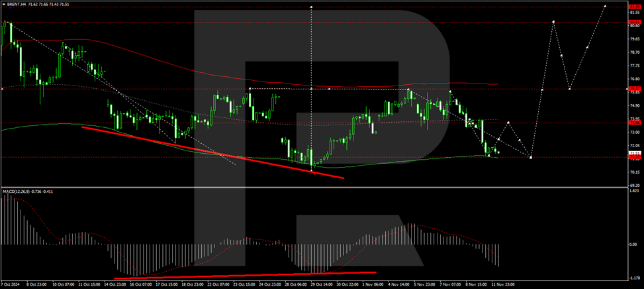This screenshot has height=289, width=644.
Task: Click the 76.80 price axis value
Action: [x=635, y=80]
